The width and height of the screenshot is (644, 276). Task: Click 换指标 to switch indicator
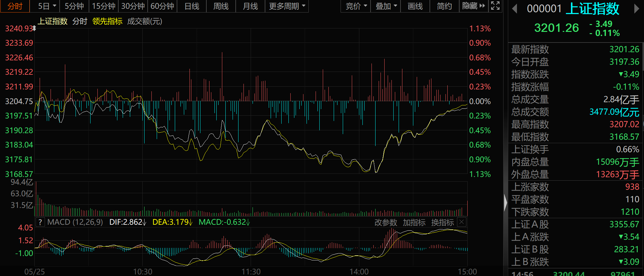pos(442,223)
